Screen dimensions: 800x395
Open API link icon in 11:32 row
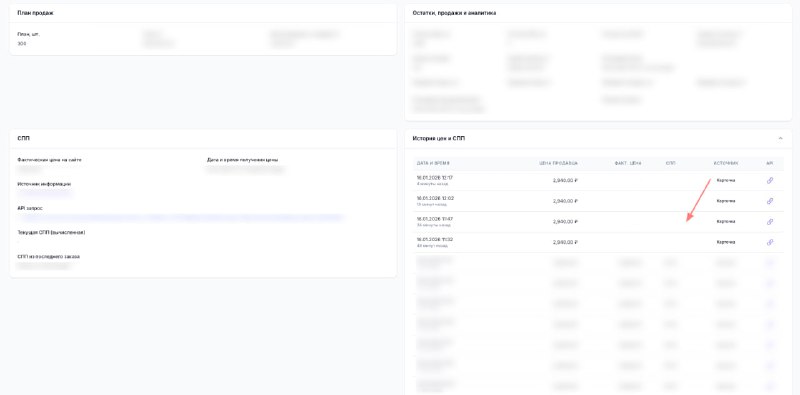pyautogui.click(x=770, y=242)
